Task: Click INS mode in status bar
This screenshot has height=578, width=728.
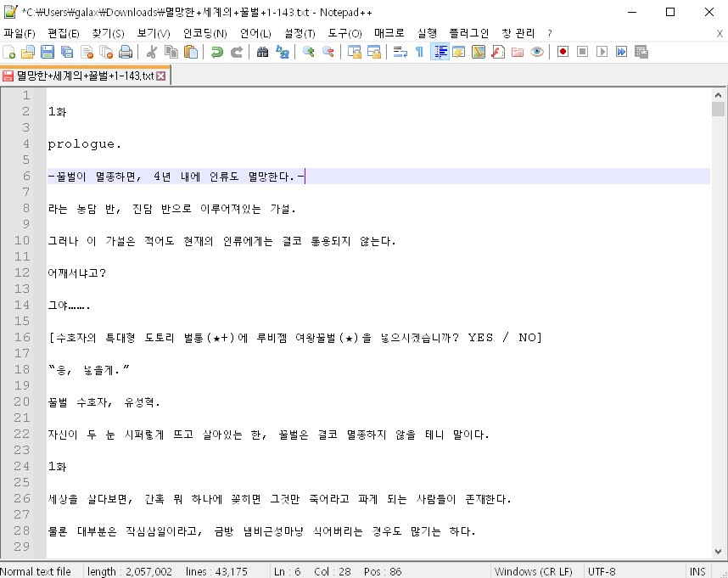Action: tap(697, 571)
